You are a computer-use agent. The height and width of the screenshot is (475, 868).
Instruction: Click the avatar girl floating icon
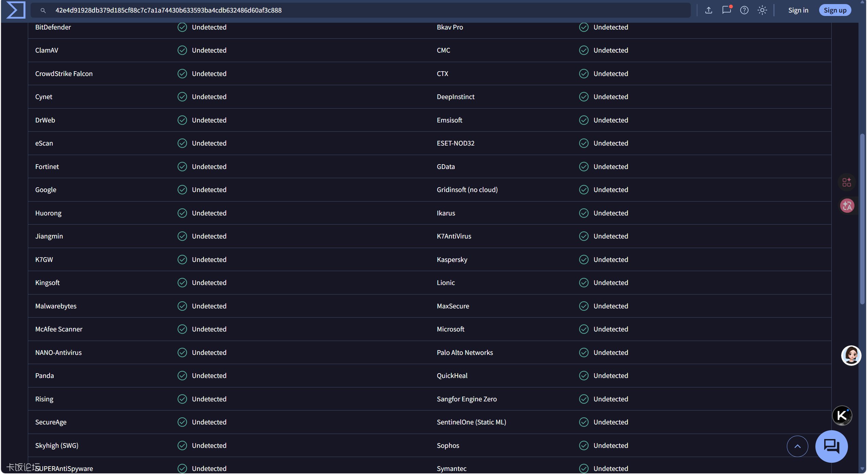click(851, 355)
